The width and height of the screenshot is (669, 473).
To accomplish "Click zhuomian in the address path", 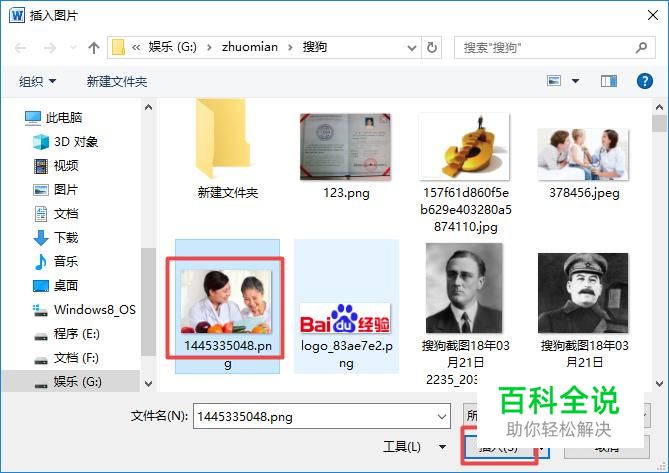I will point(250,47).
